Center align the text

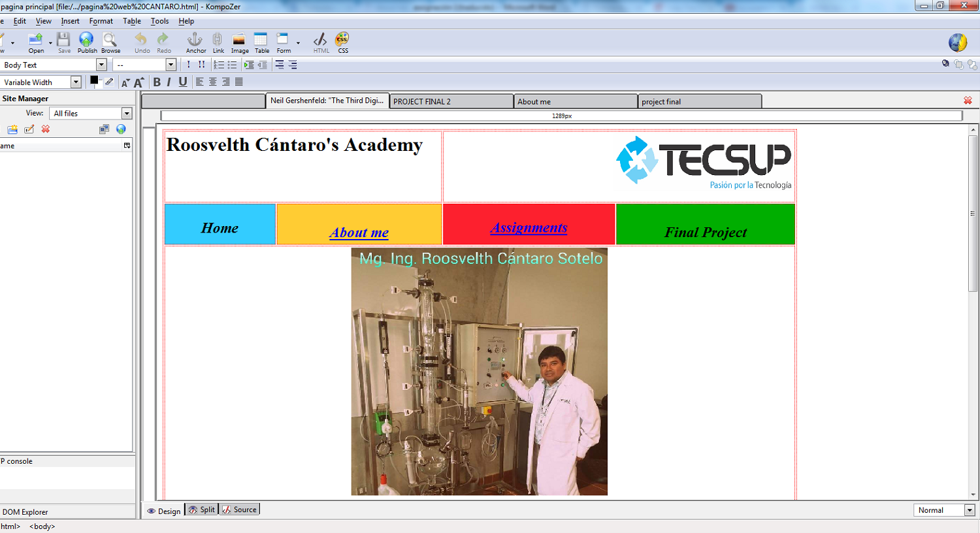pyautogui.click(x=213, y=82)
